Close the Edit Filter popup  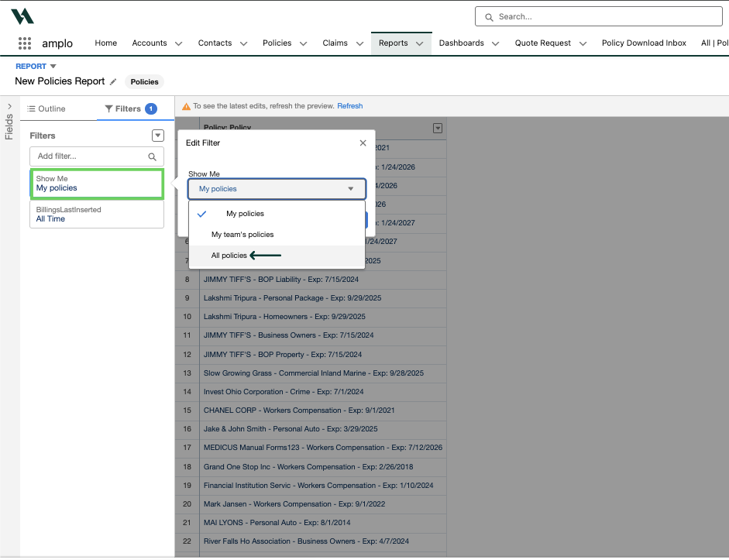point(363,143)
